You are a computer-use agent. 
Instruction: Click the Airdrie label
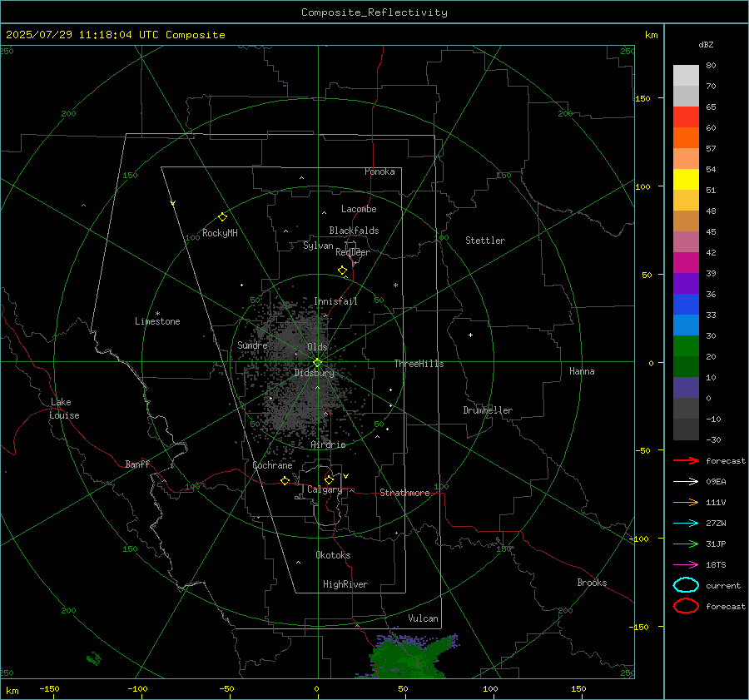click(328, 444)
